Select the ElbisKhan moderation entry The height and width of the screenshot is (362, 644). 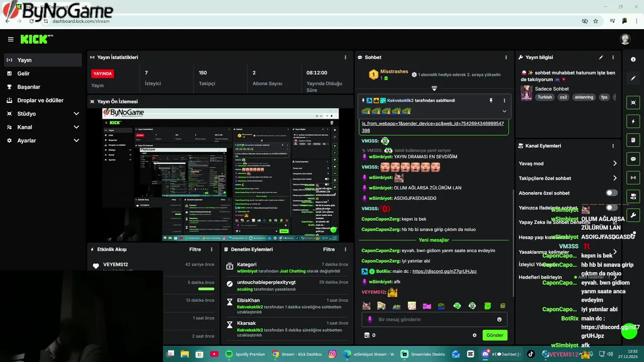coord(287,306)
